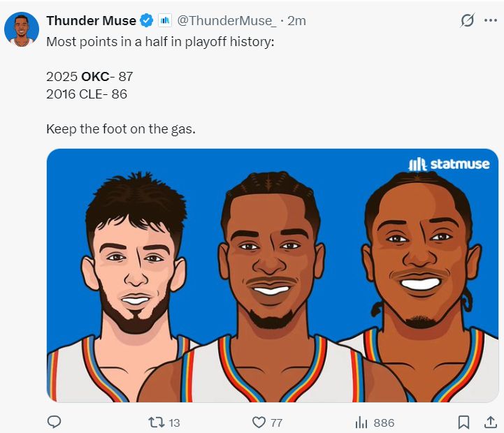Open the 2m timestamp link
The width and height of the screenshot is (504, 433).
coord(296,21)
